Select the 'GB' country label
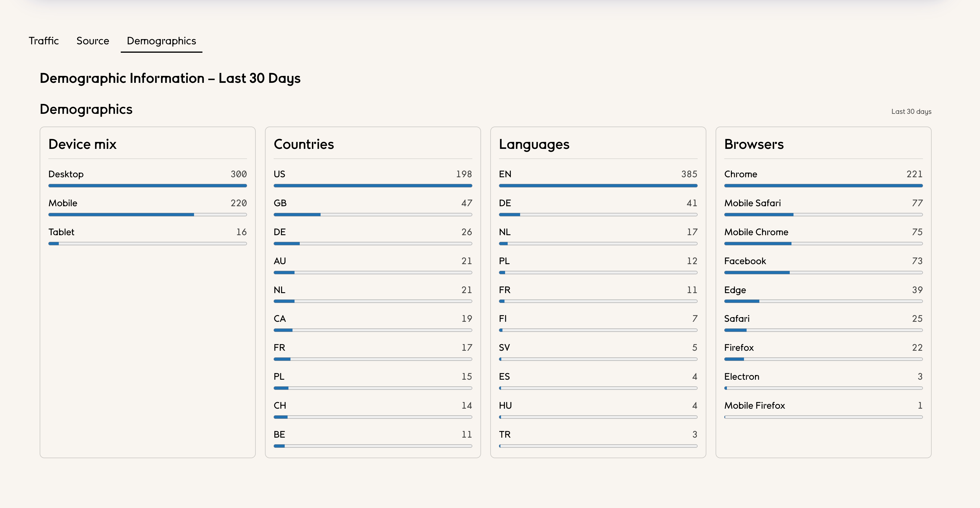 (280, 203)
